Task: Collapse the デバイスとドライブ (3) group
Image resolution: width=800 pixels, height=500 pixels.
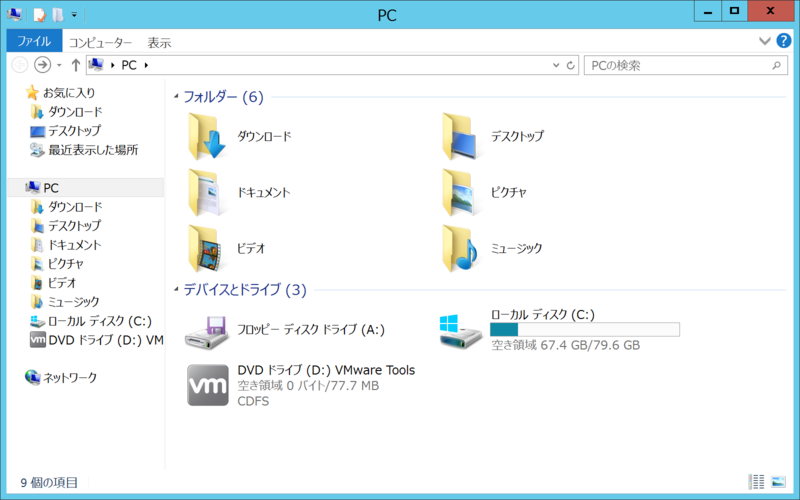Action: pyautogui.click(x=176, y=289)
